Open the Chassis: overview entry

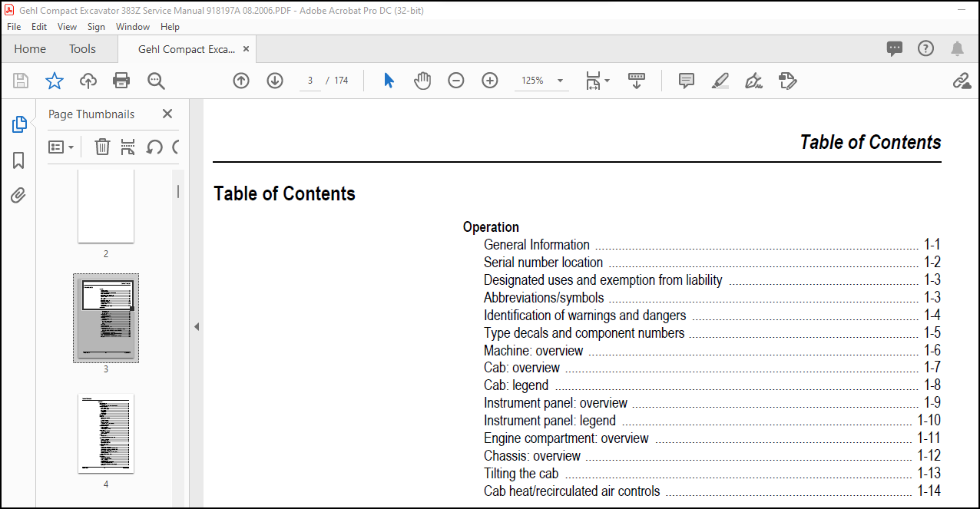coord(532,456)
